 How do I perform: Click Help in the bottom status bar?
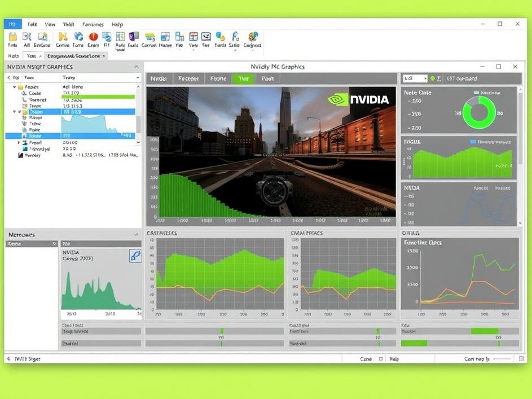point(394,359)
